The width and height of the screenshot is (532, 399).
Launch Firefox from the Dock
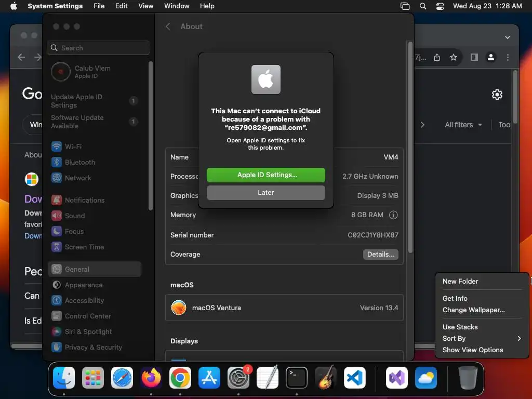tap(151, 378)
